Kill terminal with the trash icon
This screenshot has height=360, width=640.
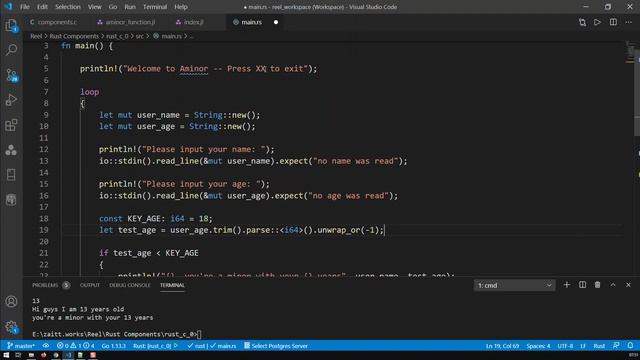pos(598,285)
